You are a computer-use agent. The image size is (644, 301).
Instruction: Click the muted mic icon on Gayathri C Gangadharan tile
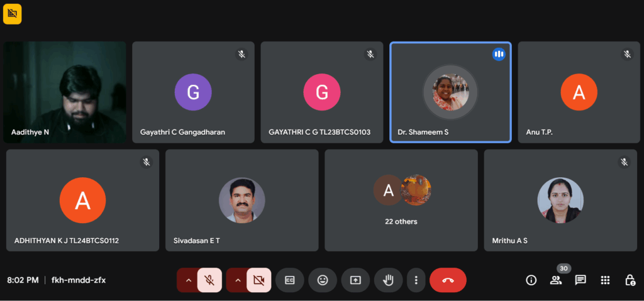[241, 54]
